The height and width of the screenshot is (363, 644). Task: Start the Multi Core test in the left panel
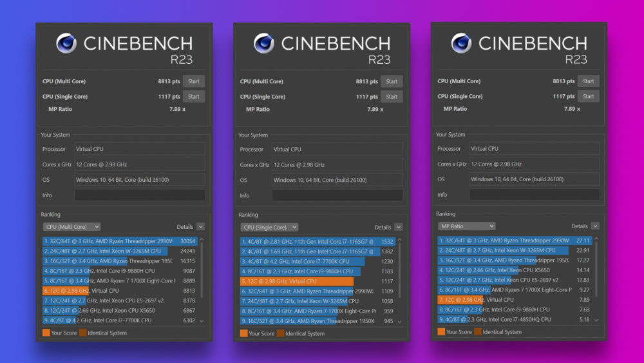click(x=194, y=81)
